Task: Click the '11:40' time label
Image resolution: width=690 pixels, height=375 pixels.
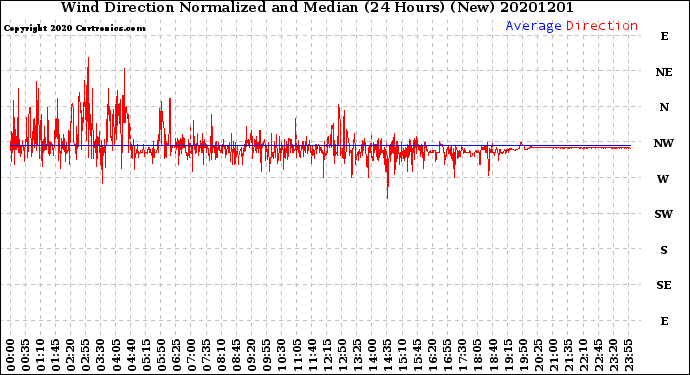Action: click(312, 355)
